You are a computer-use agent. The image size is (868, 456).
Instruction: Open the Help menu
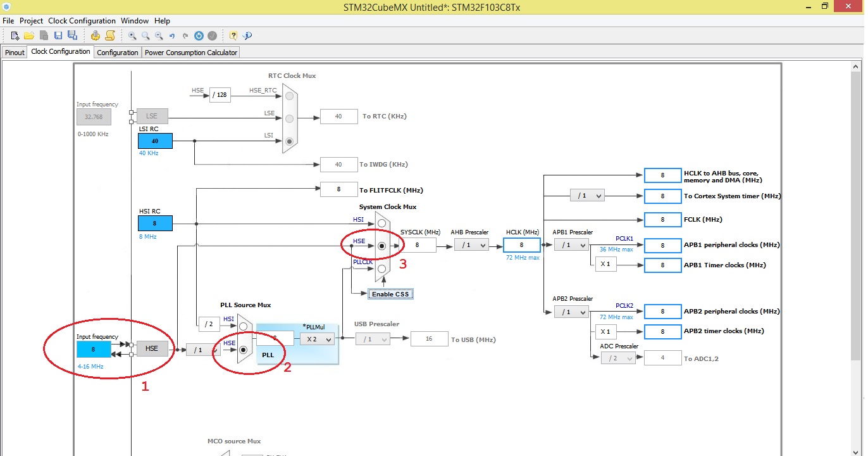click(x=162, y=21)
